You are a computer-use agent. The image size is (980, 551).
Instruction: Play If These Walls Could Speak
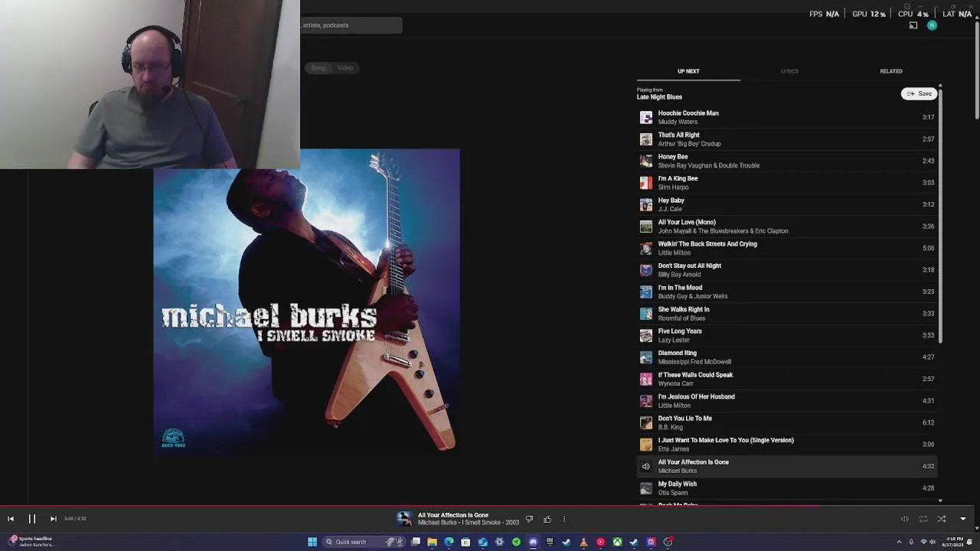click(x=786, y=379)
